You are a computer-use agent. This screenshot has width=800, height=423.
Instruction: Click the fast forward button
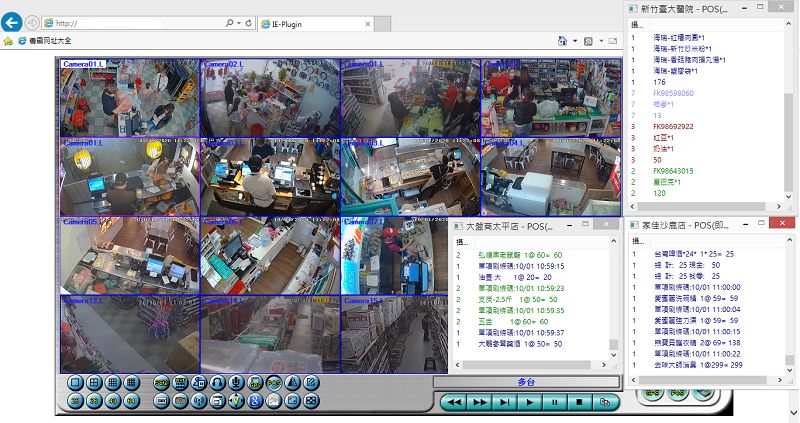(x=480, y=401)
